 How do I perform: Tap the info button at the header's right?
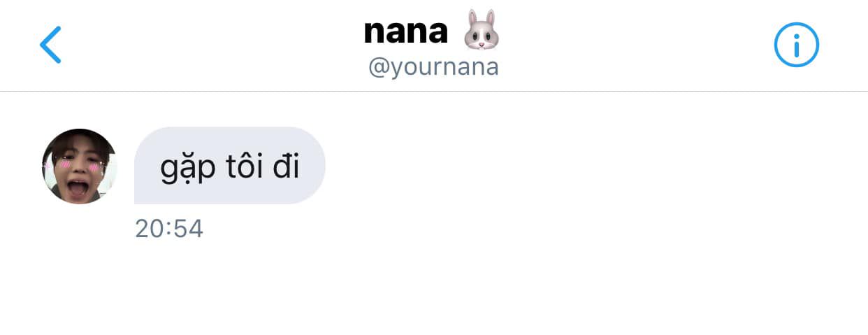(x=796, y=45)
